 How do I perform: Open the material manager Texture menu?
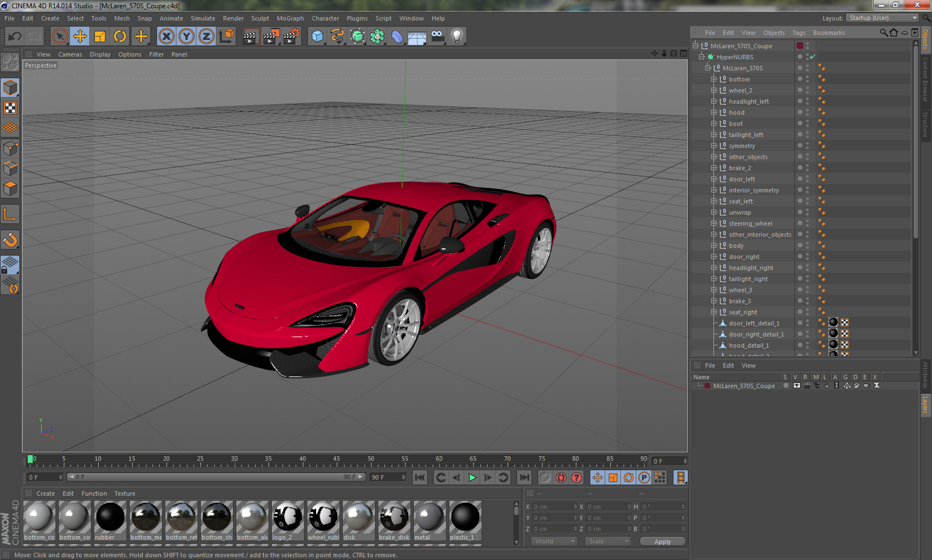[x=125, y=493]
